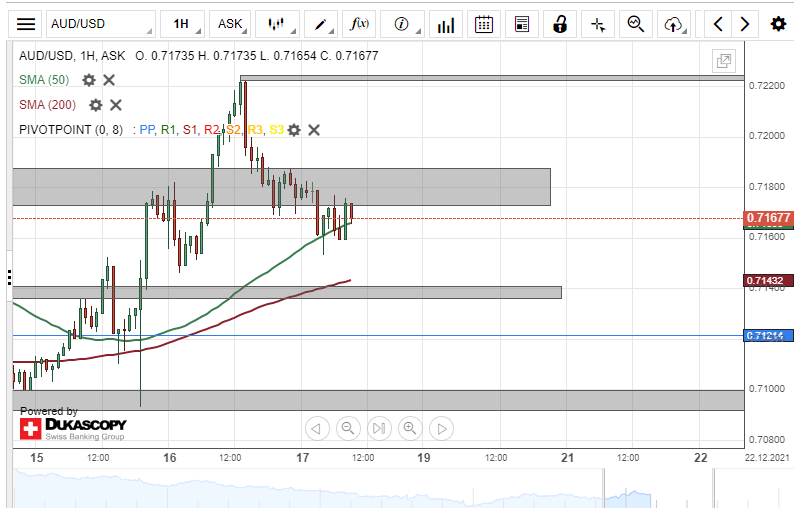
Task: Toggle the padlock chart lock
Action: [x=560, y=24]
